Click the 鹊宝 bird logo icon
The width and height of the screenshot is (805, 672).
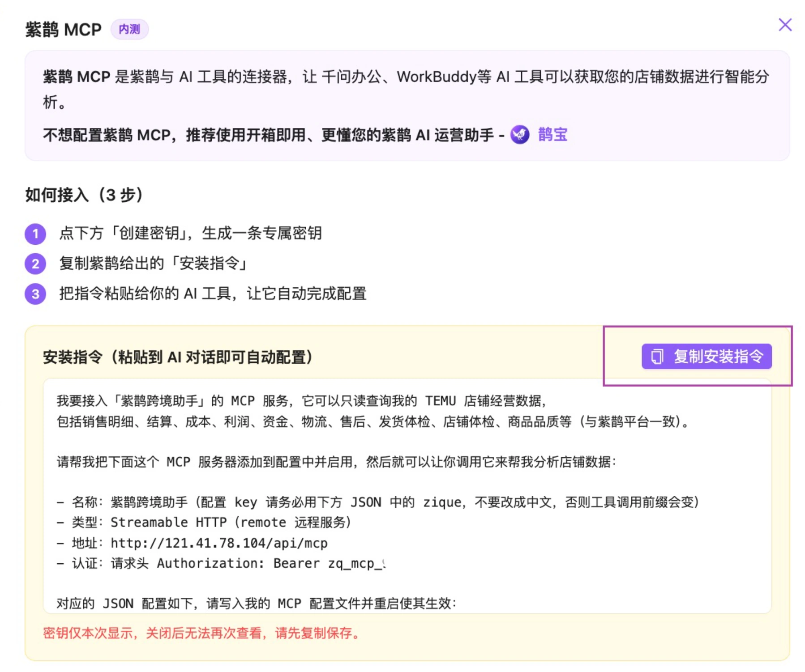520,134
